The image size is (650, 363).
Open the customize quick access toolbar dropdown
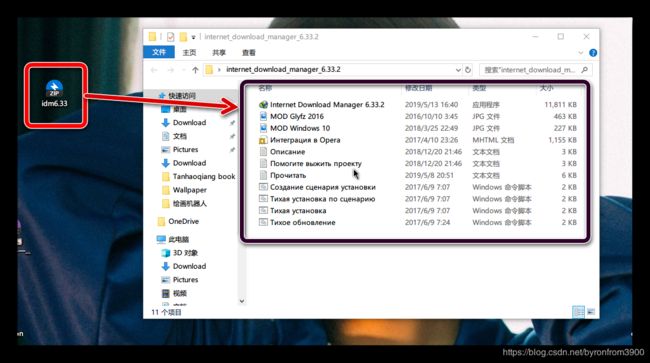click(x=193, y=37)
